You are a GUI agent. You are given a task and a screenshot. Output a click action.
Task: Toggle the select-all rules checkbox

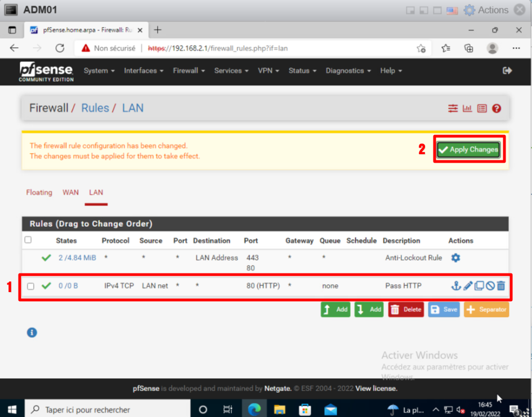coord(28,240)
